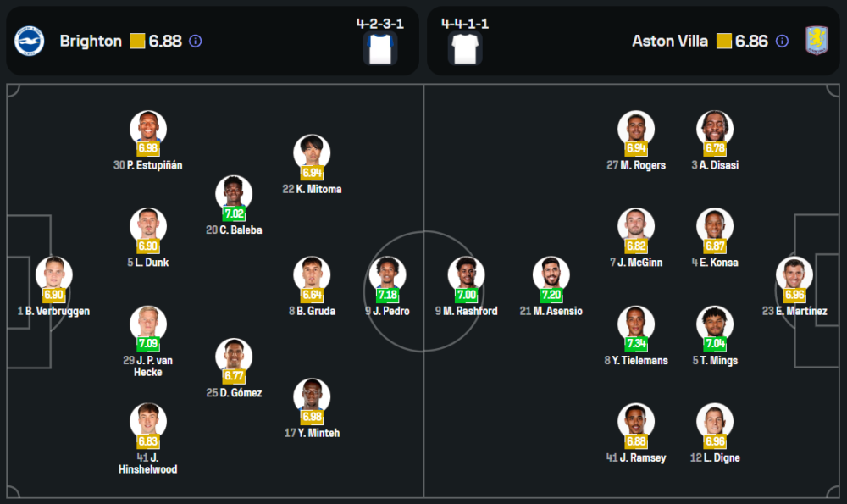
Task: Open K. Mitoma's player photo
Action: pos(312,151)
